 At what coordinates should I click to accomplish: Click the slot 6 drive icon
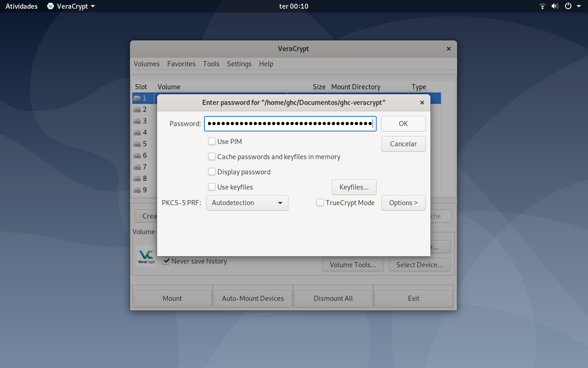tap(137, 155)
